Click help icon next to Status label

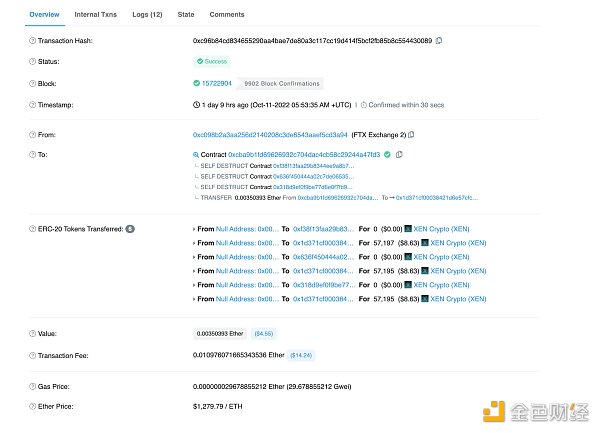[x=33, y=61]
